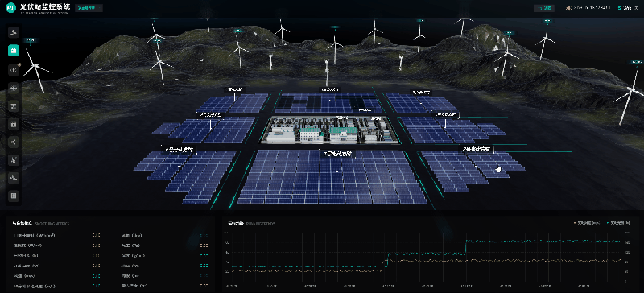This screenshot has height=293, width=644.
Task: Click the video playback icon in left sidebar
Action: [x=14, y=124]
